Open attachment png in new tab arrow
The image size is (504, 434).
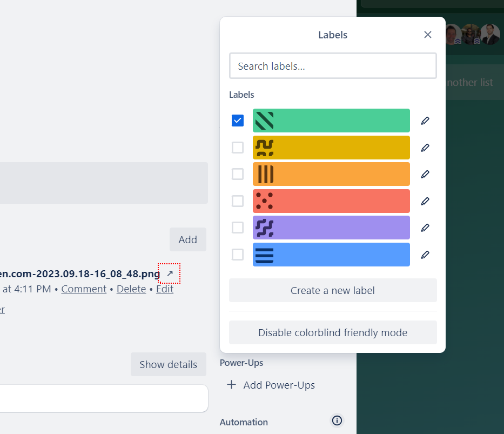[170, 273]
